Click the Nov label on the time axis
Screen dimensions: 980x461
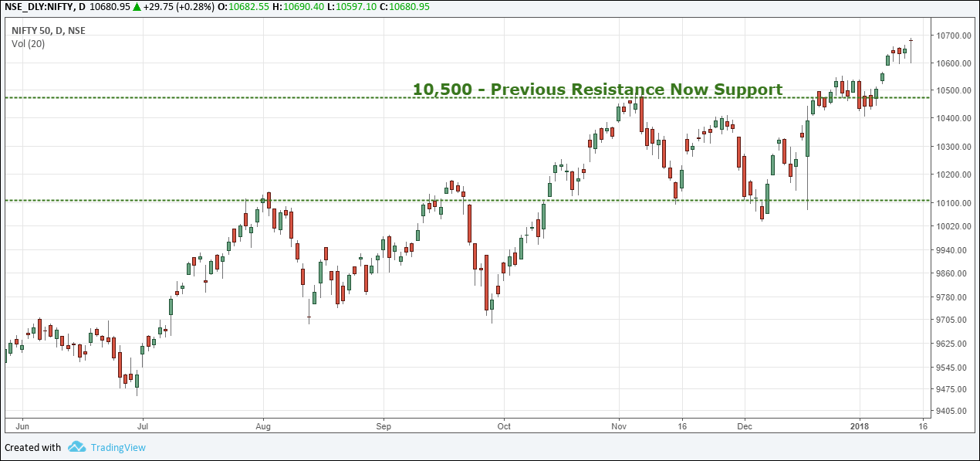pyautogui.click(x=619, y=425)
